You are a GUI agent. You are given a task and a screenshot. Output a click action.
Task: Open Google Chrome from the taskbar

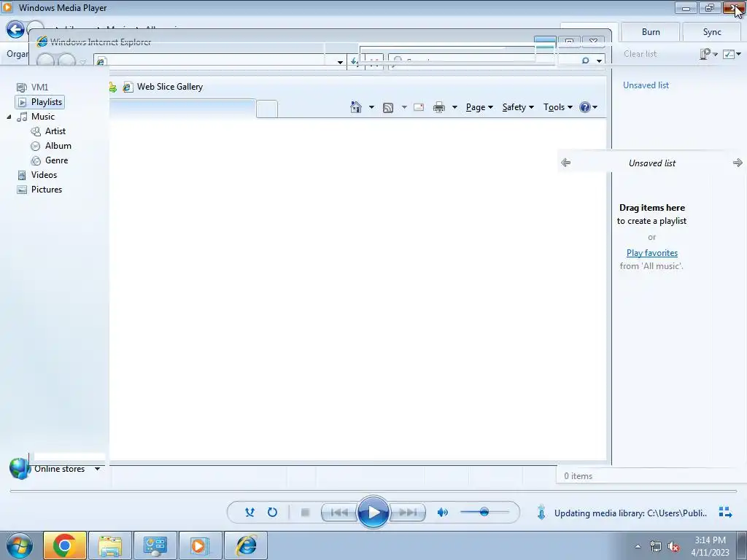65,545
